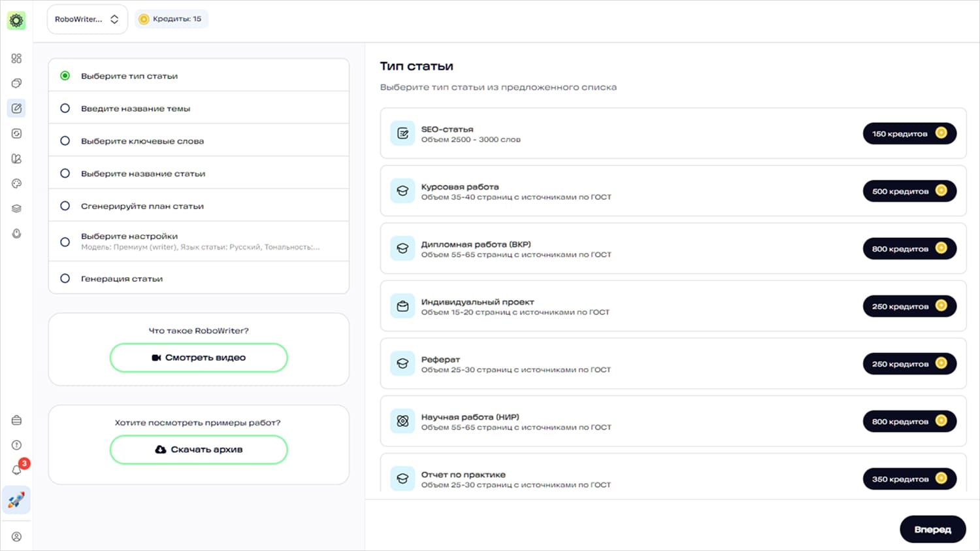Viewport: 980px width, 551px height.
Task: Open the user profile icon
Action: (x=16, y=537)
